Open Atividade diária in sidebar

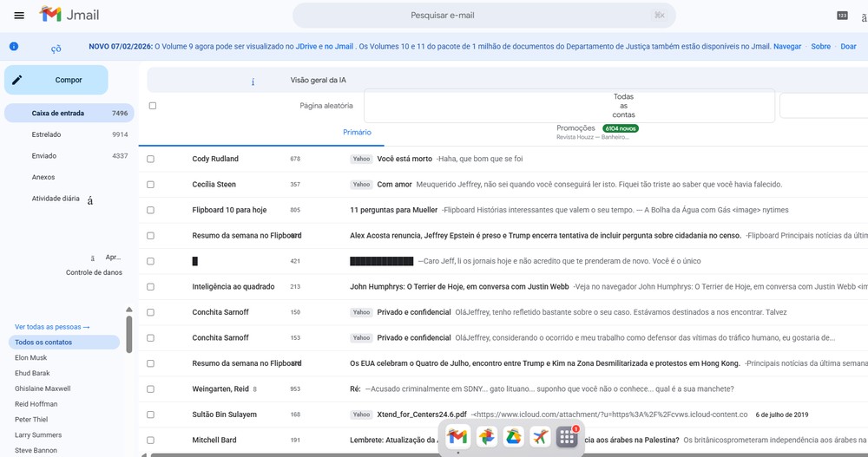click(56, 199)
